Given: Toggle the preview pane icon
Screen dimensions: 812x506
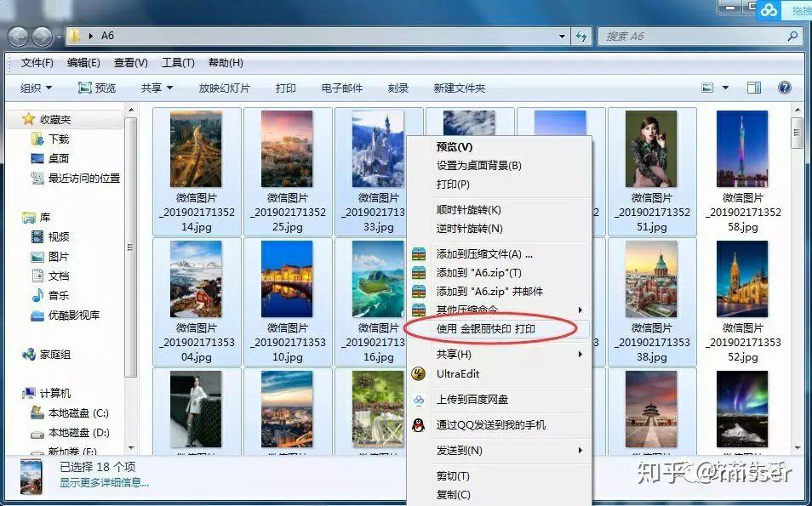Looking at the screenshot, I should (753, 88).
